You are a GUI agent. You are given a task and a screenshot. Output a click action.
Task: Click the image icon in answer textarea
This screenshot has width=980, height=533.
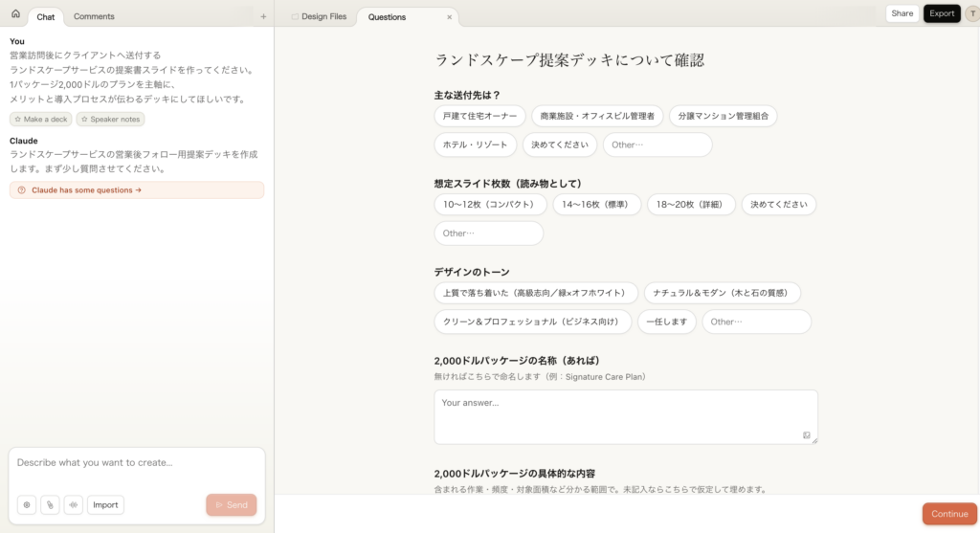[x=807, y=435]
